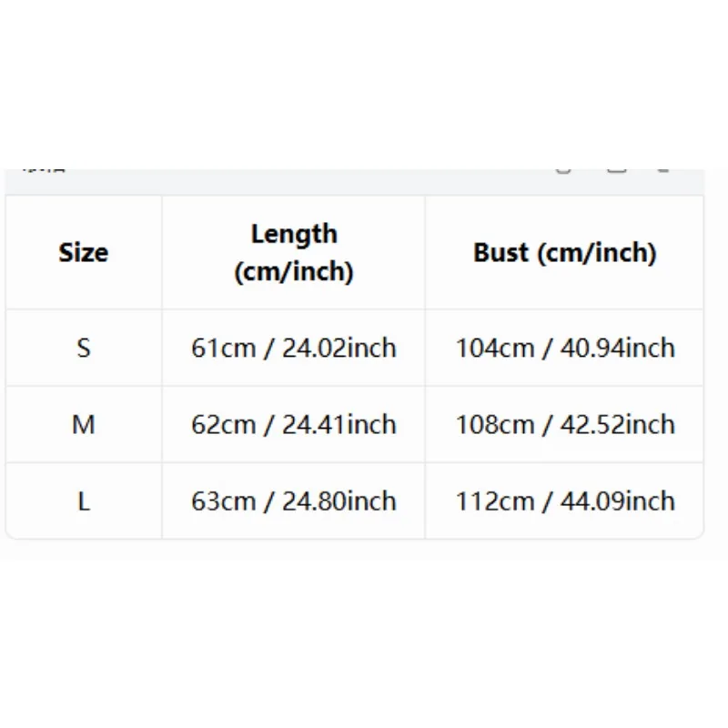Select the 61cm / 24.02inch length cell

pos(293,348)
